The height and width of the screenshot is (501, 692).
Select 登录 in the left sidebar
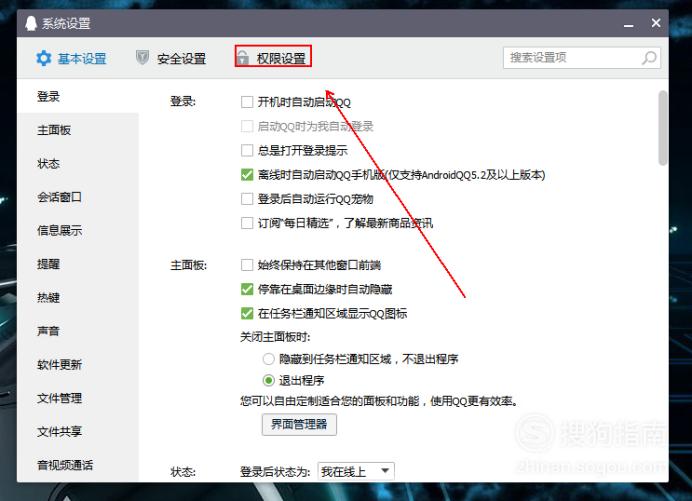[78, 96]
